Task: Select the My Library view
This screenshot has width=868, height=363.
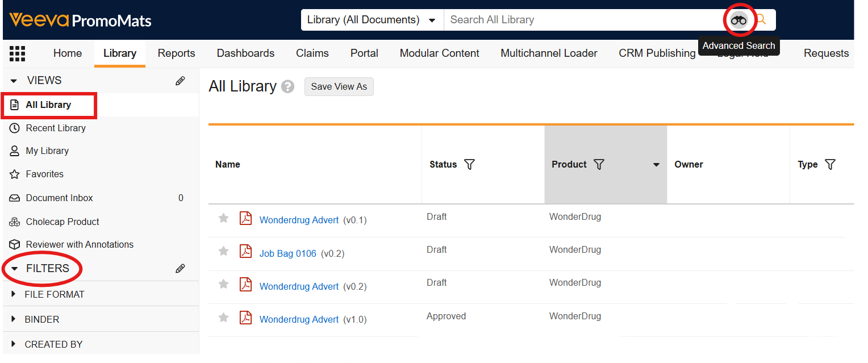Action: pos(47,151)
